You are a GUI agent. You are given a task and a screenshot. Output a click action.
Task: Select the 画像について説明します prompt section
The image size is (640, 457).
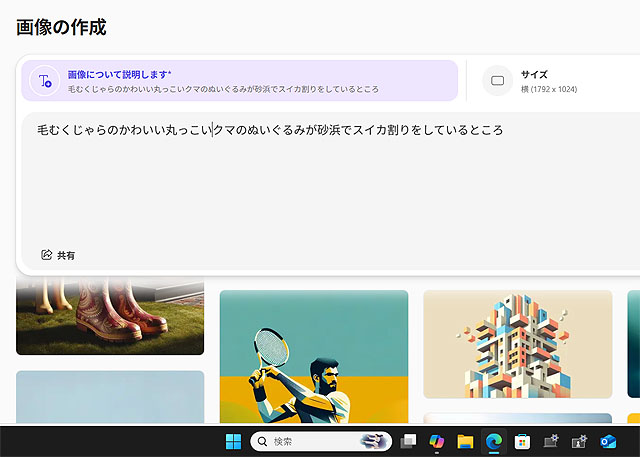pyautogui.click(x=240, y=81)
